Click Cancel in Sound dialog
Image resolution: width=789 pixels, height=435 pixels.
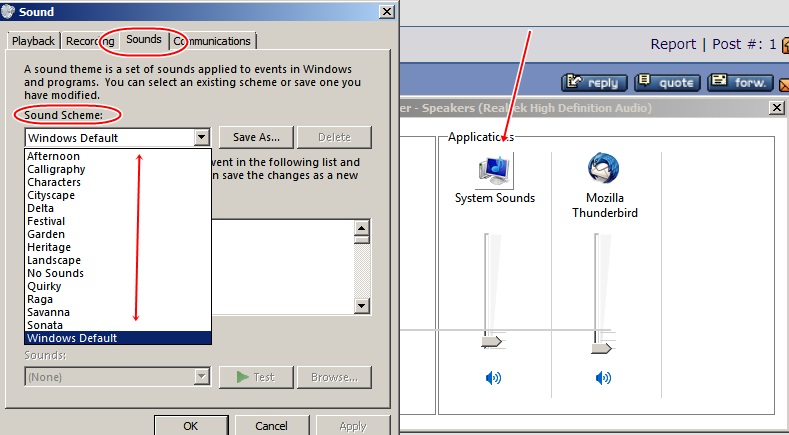pos(271,426)
